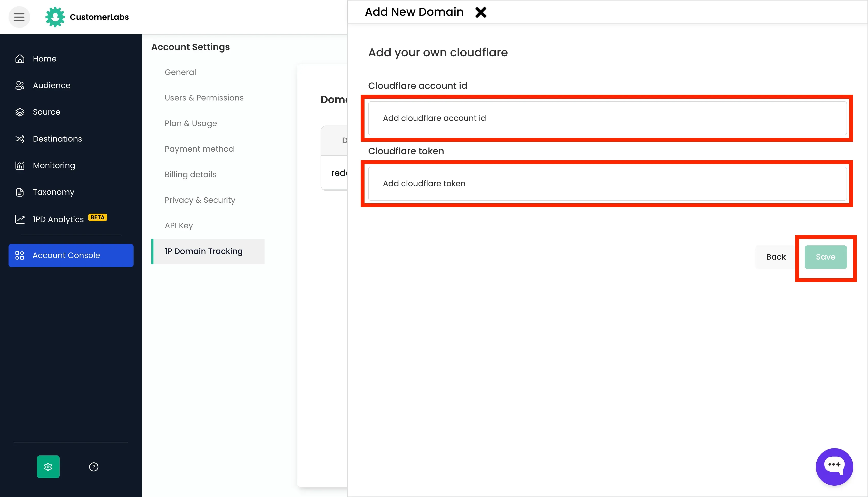Viewport: 868px width, 497px height.
Task: Open 1PD Analytics section
Action: (58, 219)
